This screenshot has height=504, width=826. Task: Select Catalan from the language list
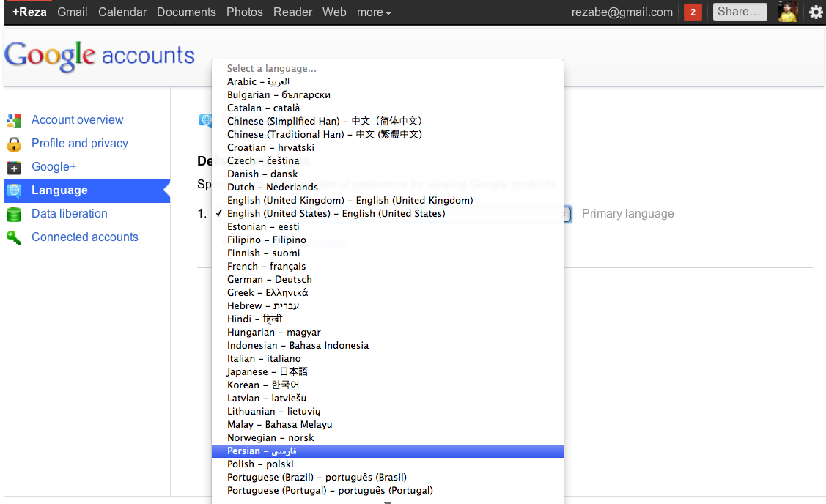(x=387, y=108)
